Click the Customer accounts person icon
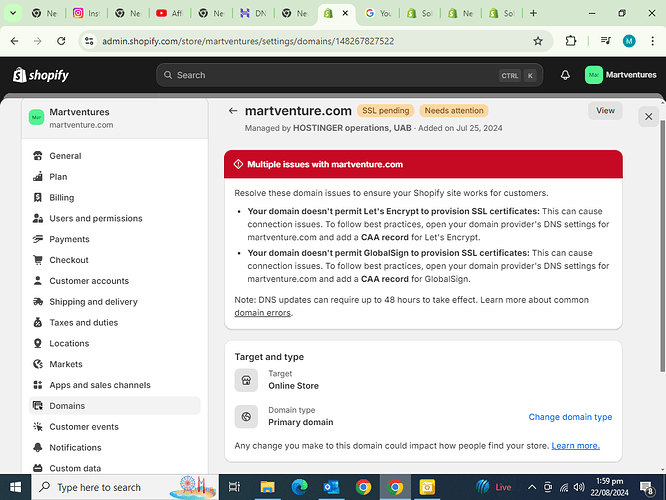Screen dimensions: 666x500 pos(38,281)
